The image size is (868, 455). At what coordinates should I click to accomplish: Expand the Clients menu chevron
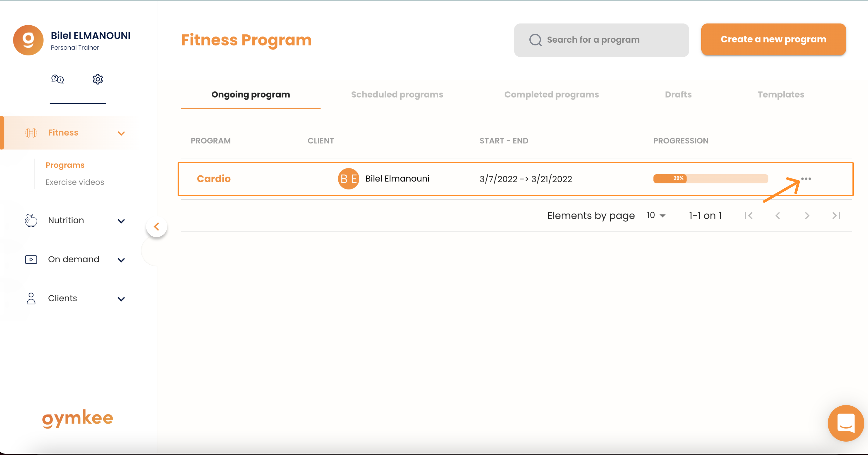coord(121,299)
